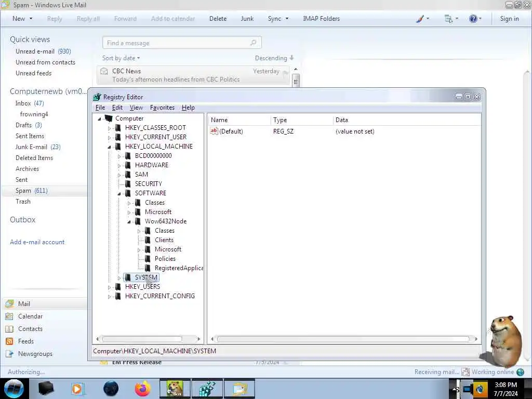
Task: Select the HKEY_CLASSES_ROOT folder icon
Action: (x=118, y=128)
